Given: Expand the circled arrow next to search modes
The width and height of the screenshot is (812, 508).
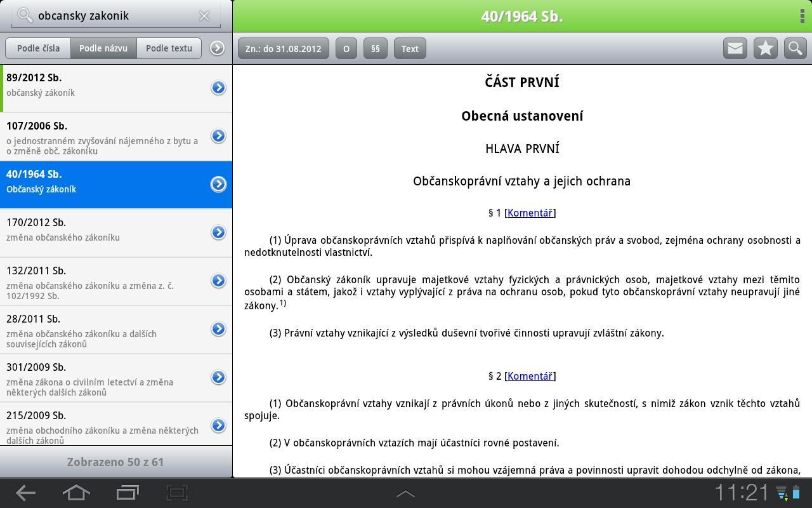Looking at the screenshot, I should [218, 48].
